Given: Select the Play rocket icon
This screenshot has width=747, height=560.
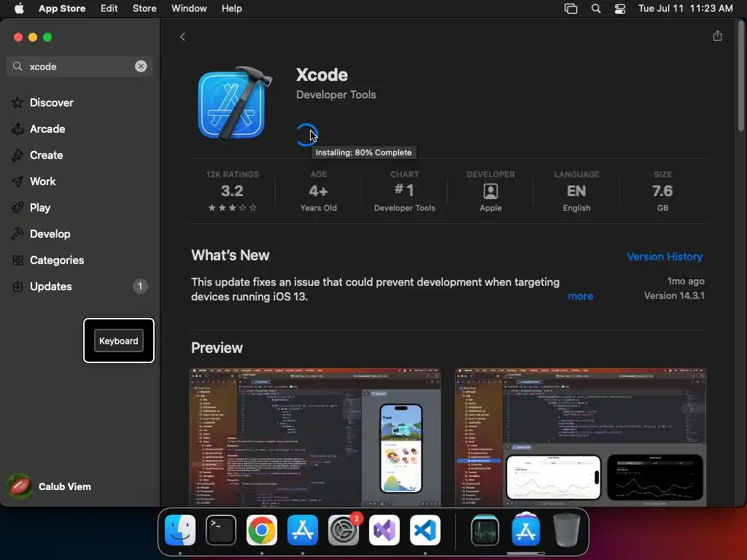Looking at the screenshot, I should pos(18,207).
